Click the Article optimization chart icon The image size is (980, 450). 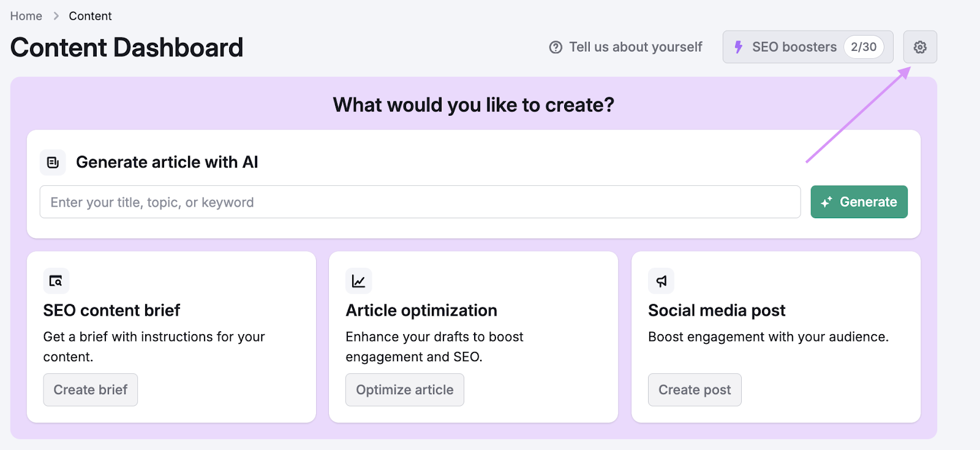point(358,281)
